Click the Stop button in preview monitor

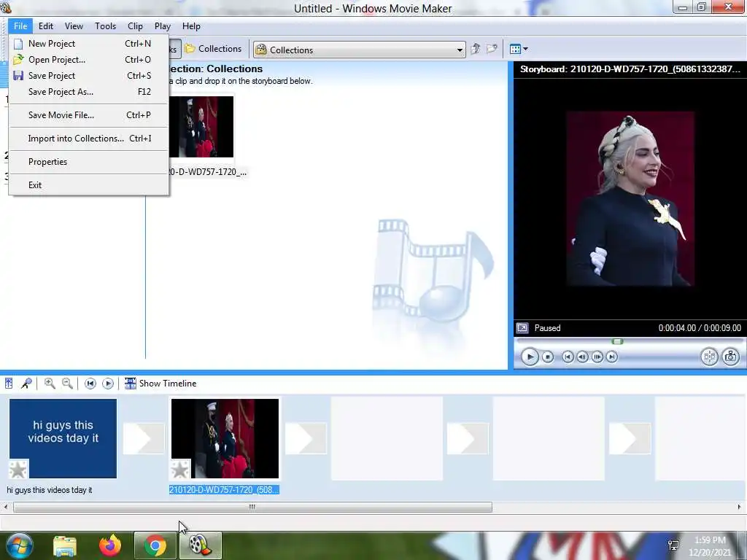tap(548, 357)
